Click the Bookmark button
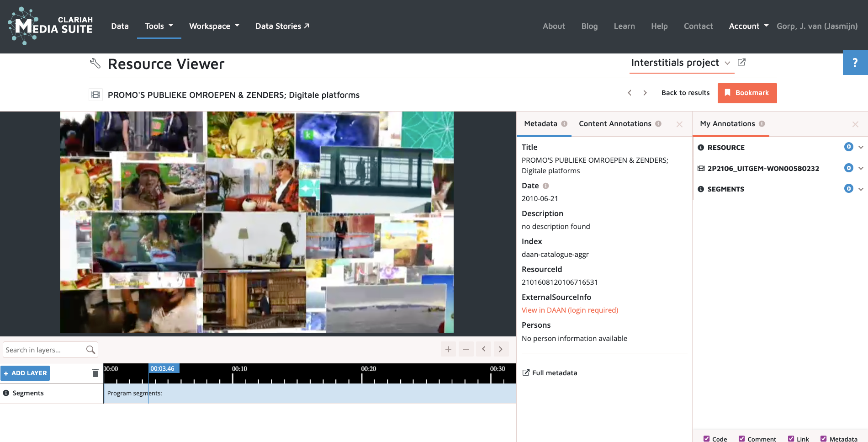This screenshot has width=868, height=442. coord(747,93)
